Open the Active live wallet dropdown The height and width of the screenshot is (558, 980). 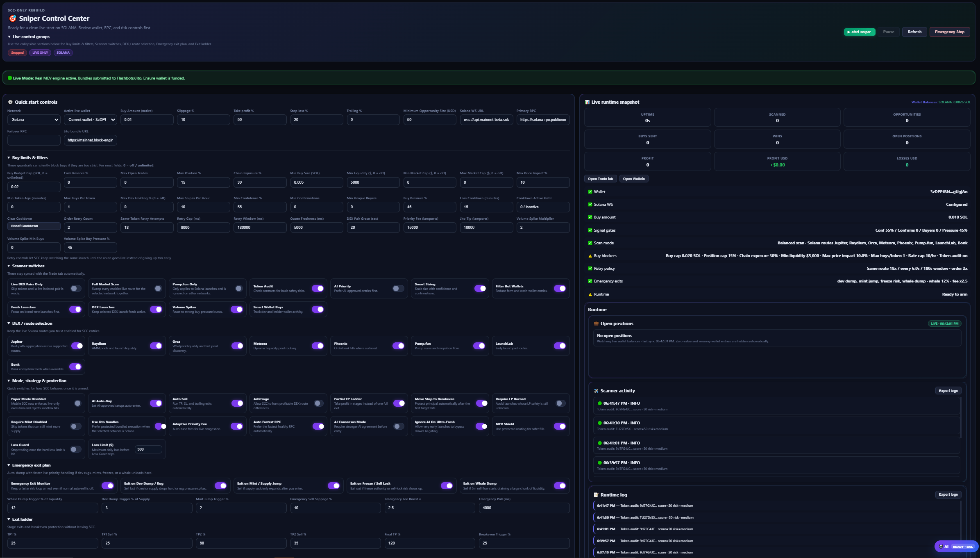90,120
